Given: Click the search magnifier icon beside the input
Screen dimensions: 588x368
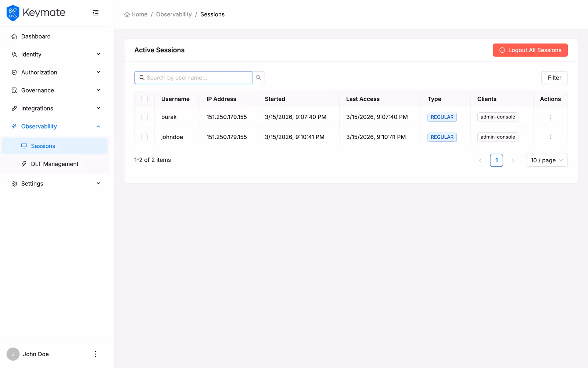Looking at the screenshot, I should click(258, 77).
